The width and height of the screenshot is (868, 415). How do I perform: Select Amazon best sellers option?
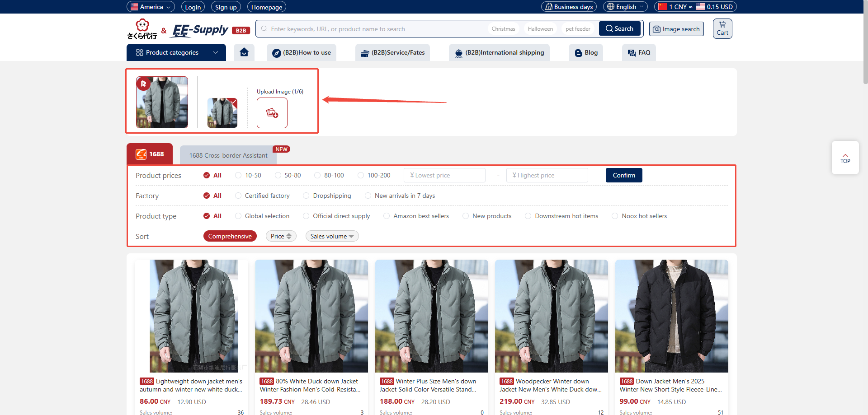tap(416, 216)
